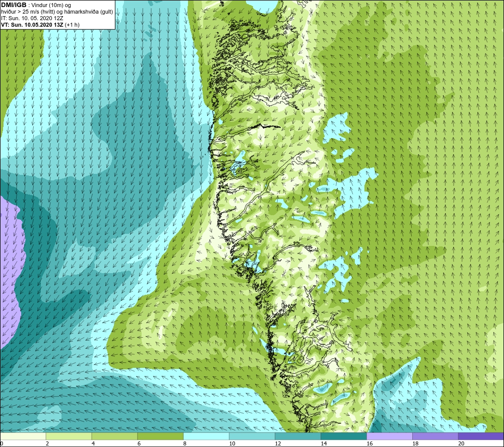This screenshot has height=447, width=504.
Task: Select the 10–12 m/s light teal swatch
Action: coord(252,436)
